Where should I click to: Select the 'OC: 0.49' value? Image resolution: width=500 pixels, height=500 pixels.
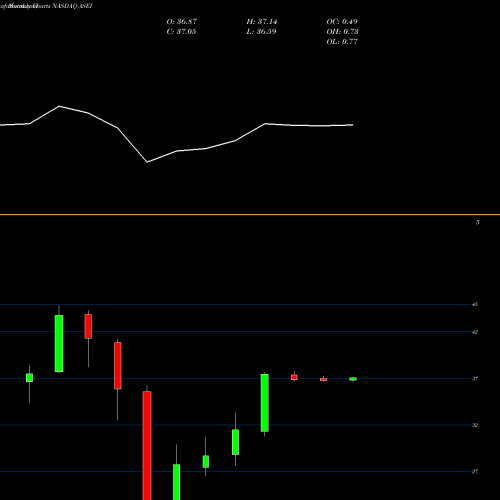coord(342,22)
